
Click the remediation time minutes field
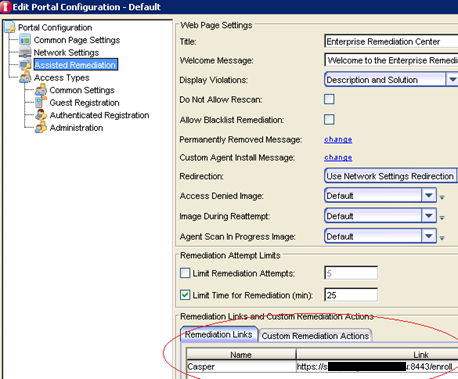click(x=351, y=295)
